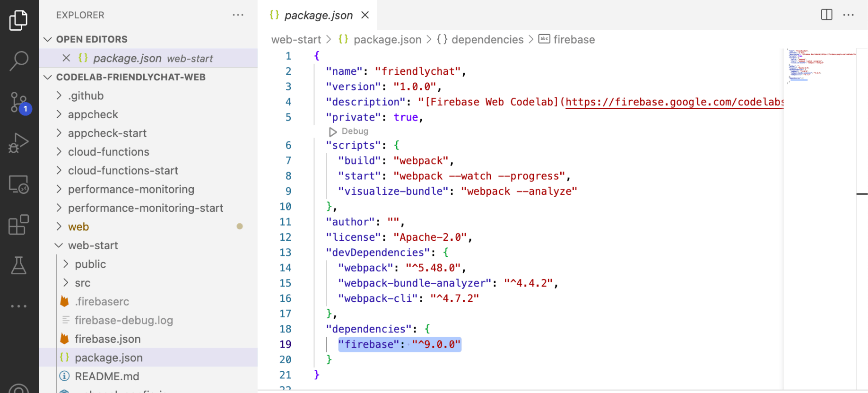The image size is (868, 393).
Task: Open the Extensions view
Action: click(18, 225)
